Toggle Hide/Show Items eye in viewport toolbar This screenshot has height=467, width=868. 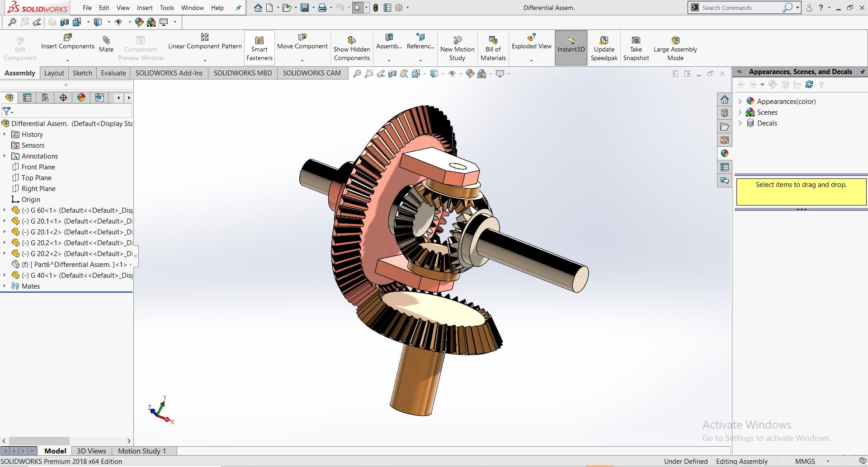tap(452, 74)
